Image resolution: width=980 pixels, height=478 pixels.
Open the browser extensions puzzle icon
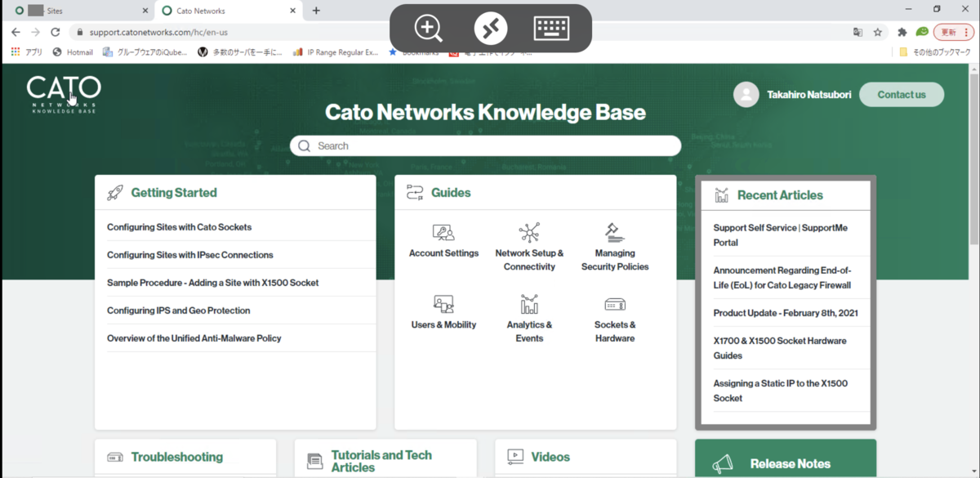click(x=902, y=32)
